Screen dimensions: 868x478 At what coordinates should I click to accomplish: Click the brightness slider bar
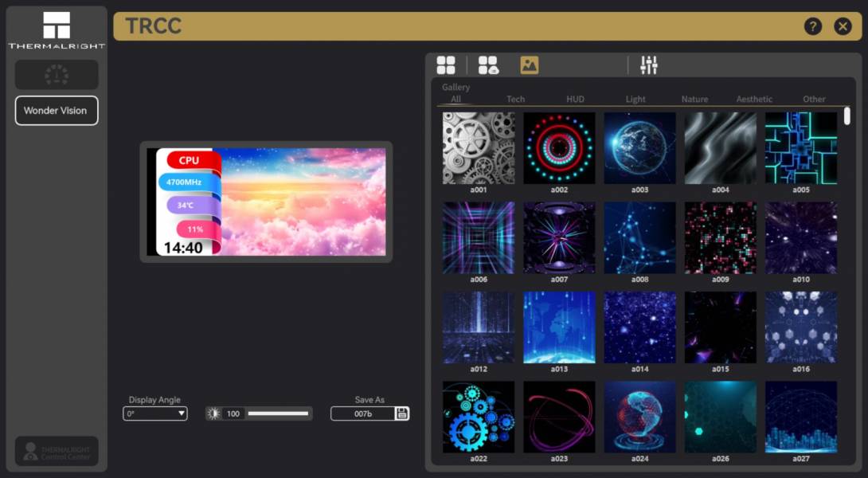(x=278, y=413)
